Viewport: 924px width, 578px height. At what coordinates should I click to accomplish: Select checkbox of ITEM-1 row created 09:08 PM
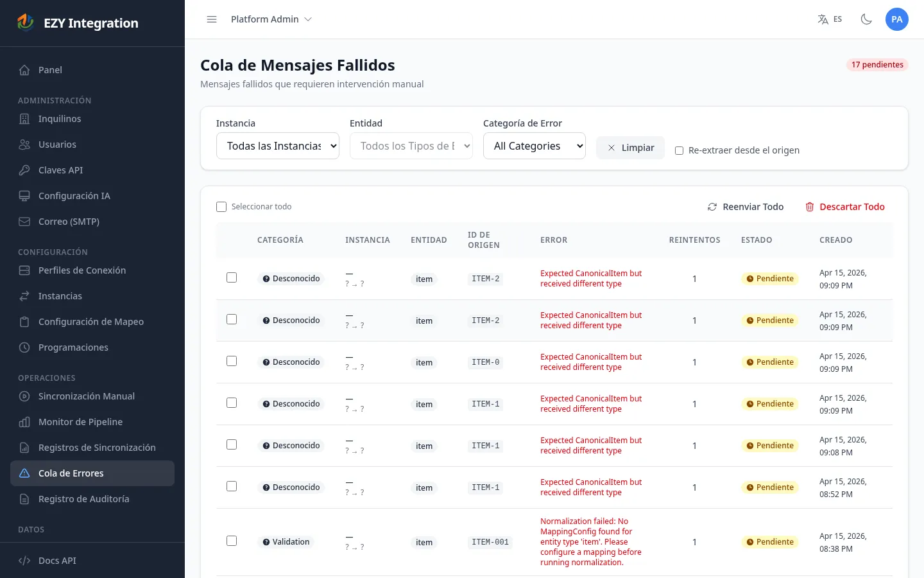pos(232,444)
